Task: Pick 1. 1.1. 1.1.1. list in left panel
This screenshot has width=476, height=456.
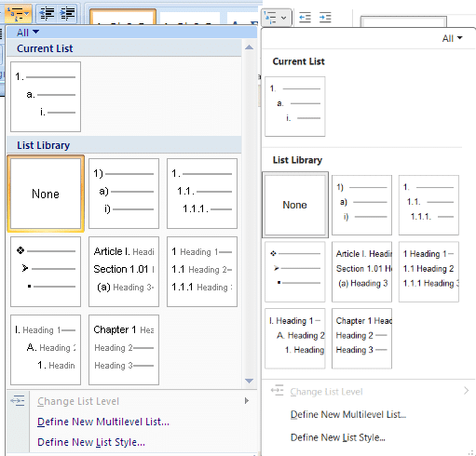Action: click(x=202, y=194)
